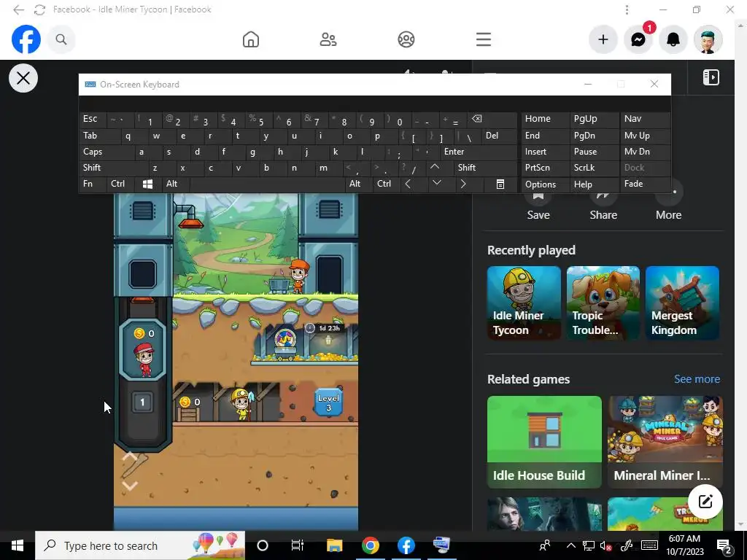Toggle ScrLk key on On-Screen Keyboard
The image size is (747, 560).
click(x=595, y=168)
